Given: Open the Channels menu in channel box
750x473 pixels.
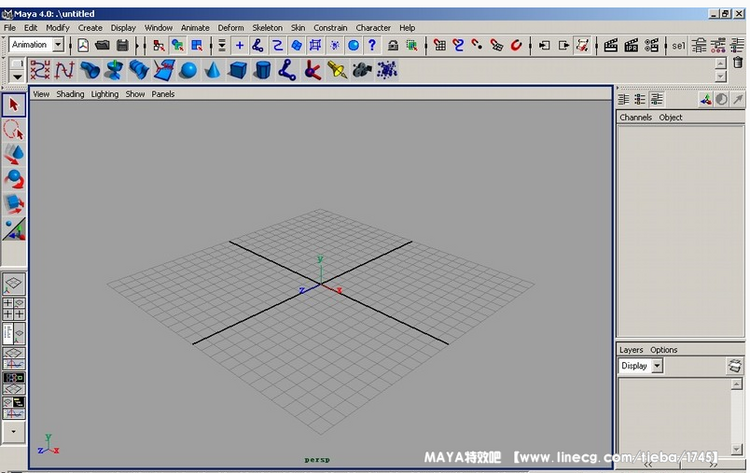Looking at the screenshot, I should (635, 117).
